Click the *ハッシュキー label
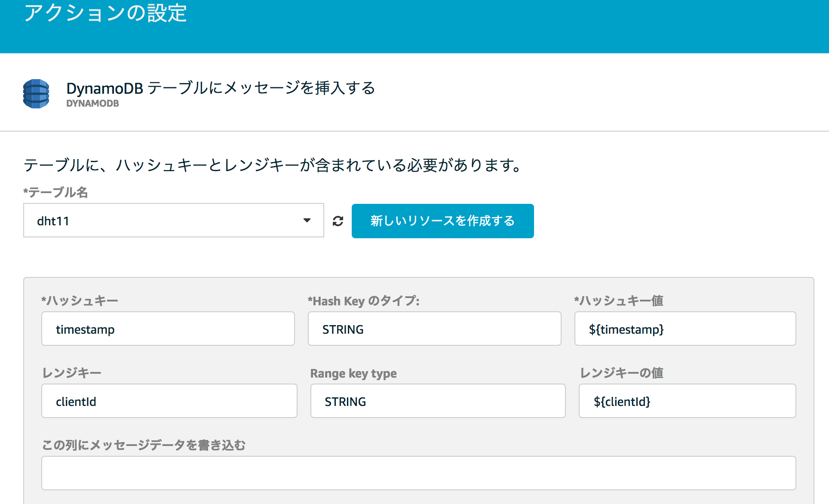829x504 pixels. (80, 301)
